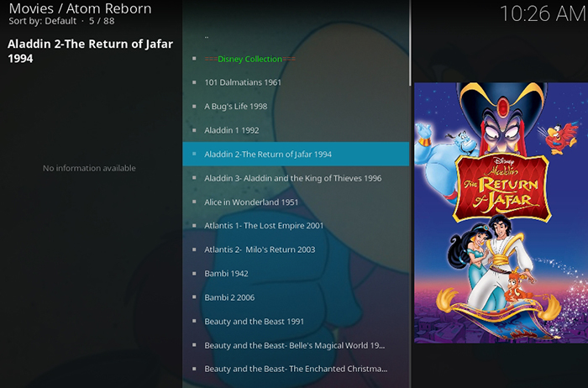The width and height of the screenshot is (588, 388).
Task: Open Atlantis 1- The Lost Empire 2001
Action: [x=296, y=226]
